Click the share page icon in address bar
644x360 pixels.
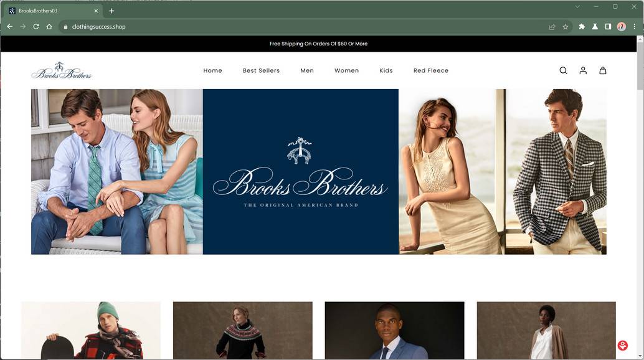coord(552,27)
